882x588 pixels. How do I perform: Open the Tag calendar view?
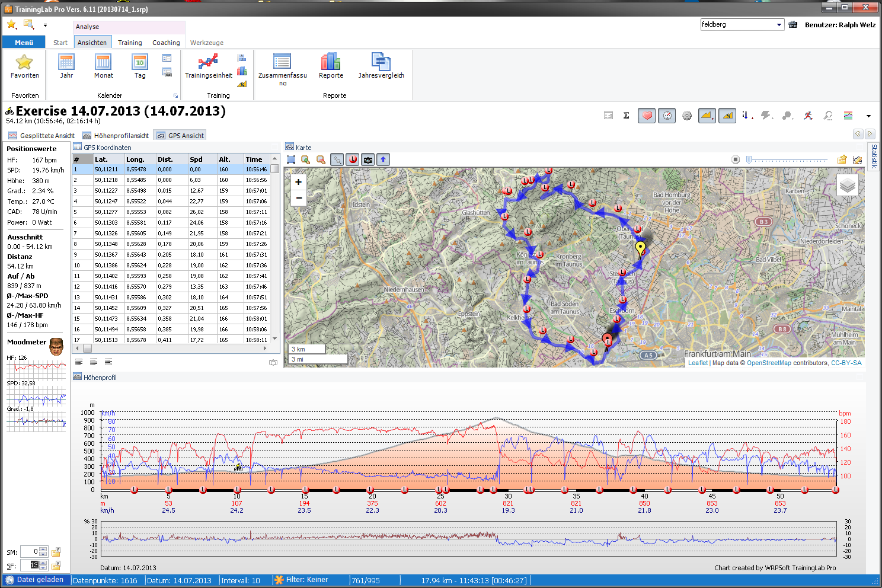tap(140, 66)
